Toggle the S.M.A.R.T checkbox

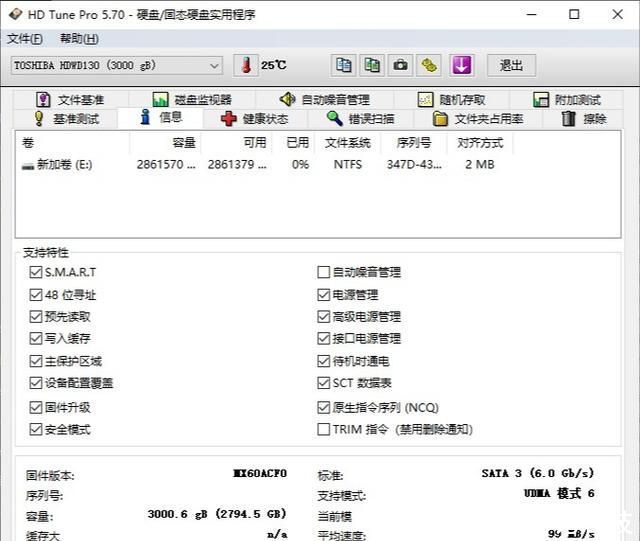[36, 272]
